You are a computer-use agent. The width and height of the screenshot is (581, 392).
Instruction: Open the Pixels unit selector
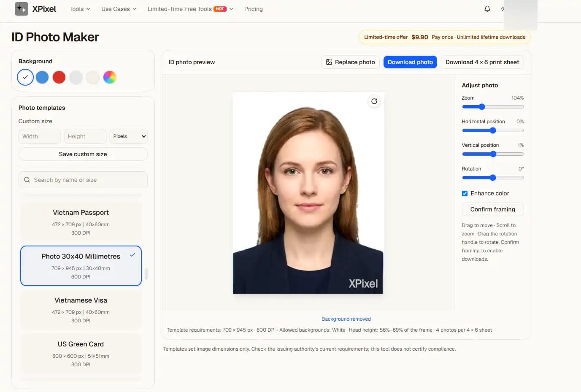[x=129, y=136]
